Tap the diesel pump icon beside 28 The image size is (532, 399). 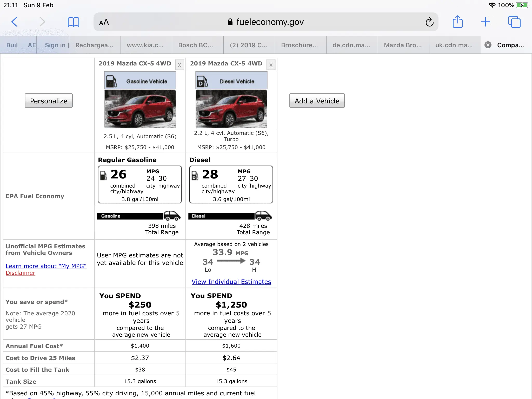click(x=195, y=175)
